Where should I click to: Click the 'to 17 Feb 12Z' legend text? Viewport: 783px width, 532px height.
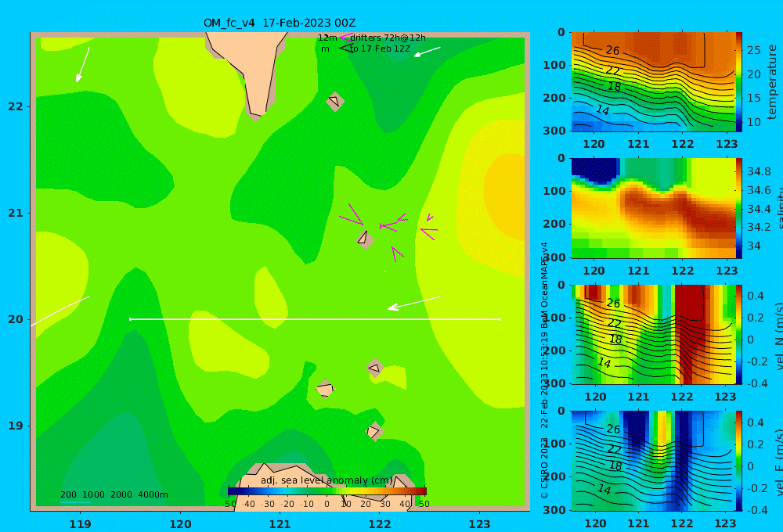click(380, 49)
